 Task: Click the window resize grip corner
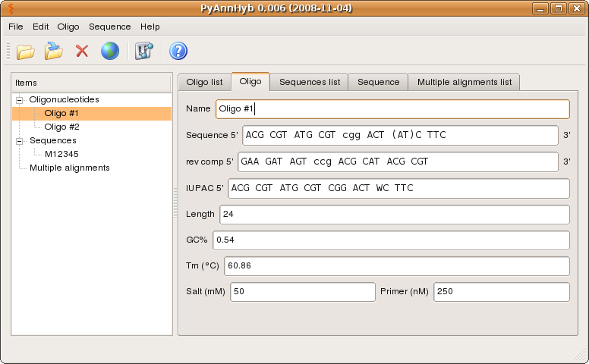tap(581, 356)
